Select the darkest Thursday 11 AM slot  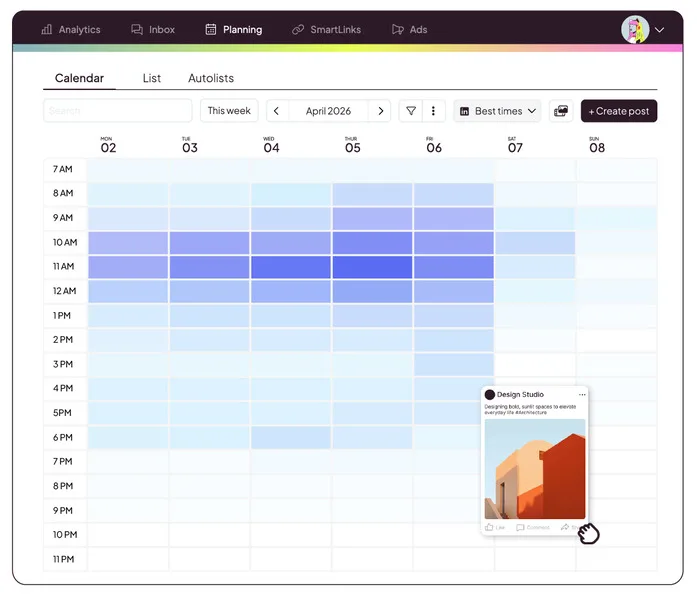(372, 267)
